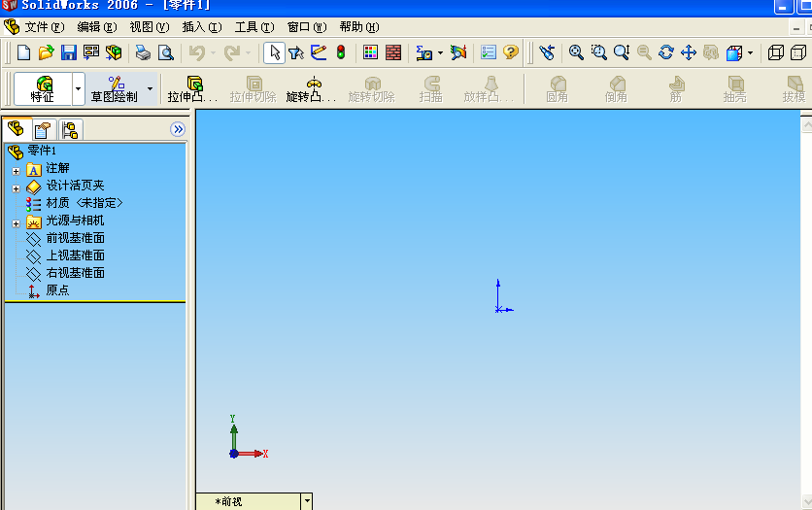Screen dimensions: 812x510
Task: Enable Hidden Lines Visible display mode
Action: tap(798, 52)
